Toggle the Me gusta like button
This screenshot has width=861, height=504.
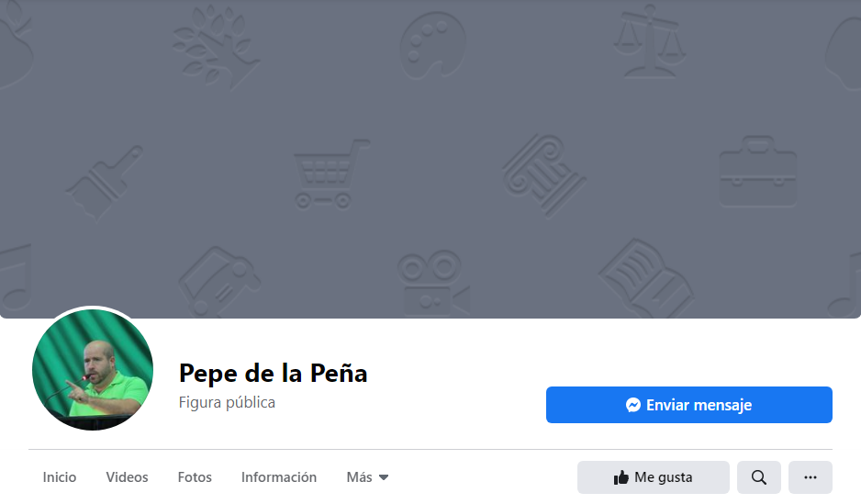(x=653, y=477)
